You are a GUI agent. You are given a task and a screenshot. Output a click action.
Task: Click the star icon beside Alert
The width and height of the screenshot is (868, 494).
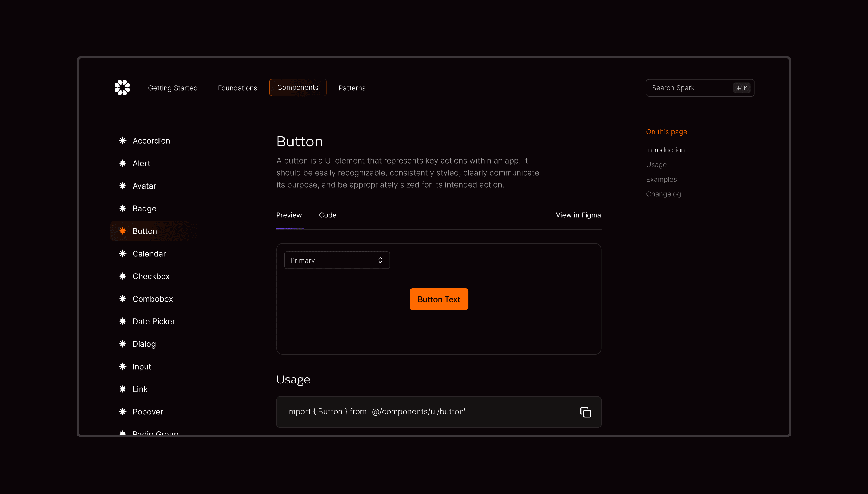pos(123,163)
